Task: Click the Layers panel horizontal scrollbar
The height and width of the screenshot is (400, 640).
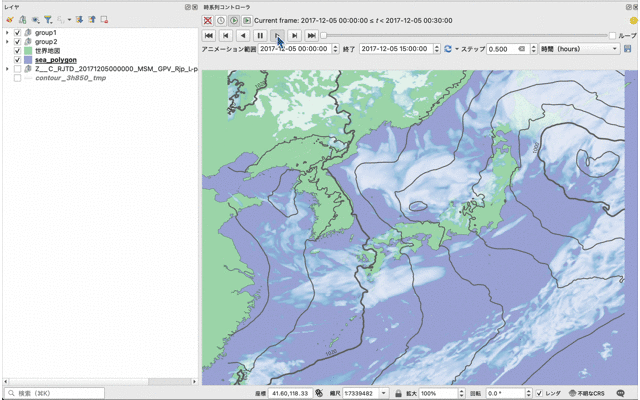Action: [x=100, y=382]
